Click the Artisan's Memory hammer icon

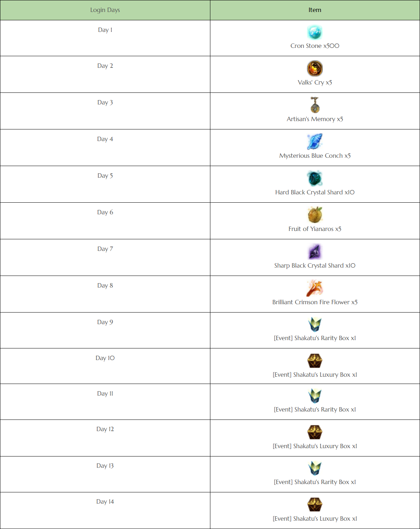pyautogui.click(x=314, y=105)
